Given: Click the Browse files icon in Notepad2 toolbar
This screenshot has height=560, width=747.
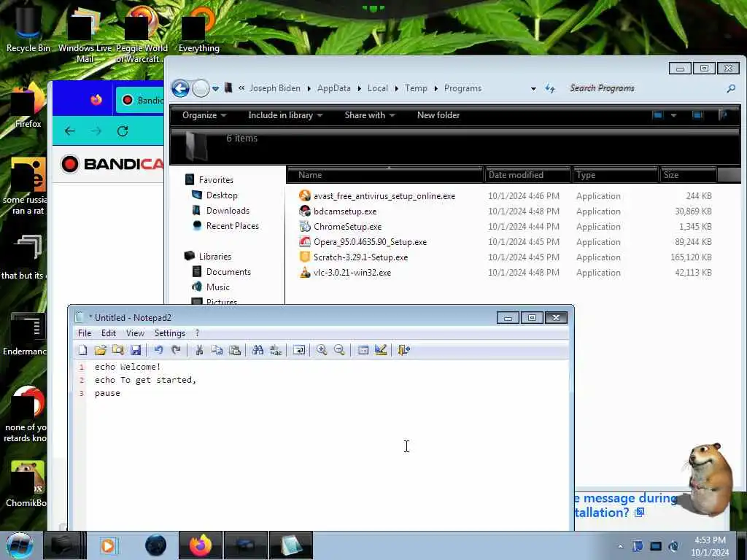Looking at the screenshot, I should click(x=117, y=350).
